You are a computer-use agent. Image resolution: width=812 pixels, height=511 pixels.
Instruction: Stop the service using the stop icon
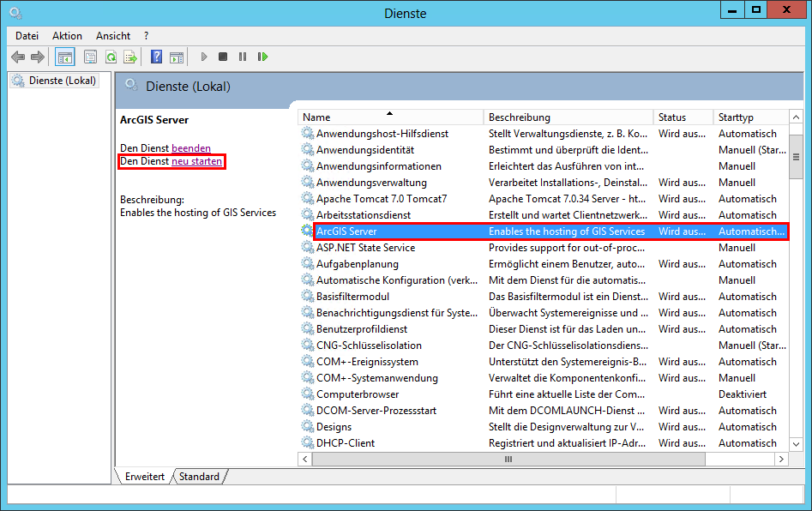pos(223,57)
